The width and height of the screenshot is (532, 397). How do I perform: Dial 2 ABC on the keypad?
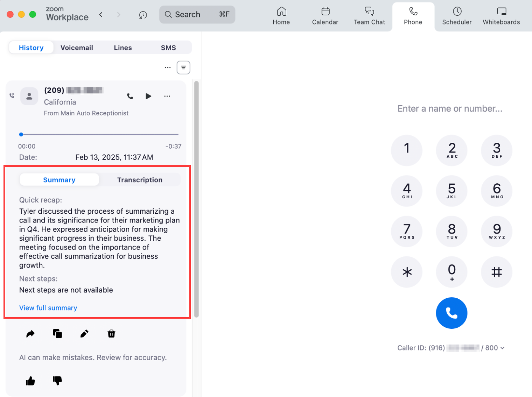[x=451, y=150]
